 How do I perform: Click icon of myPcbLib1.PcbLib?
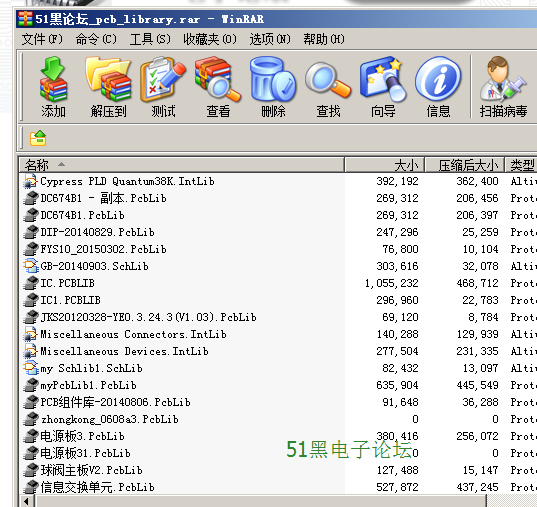(30, 385)
